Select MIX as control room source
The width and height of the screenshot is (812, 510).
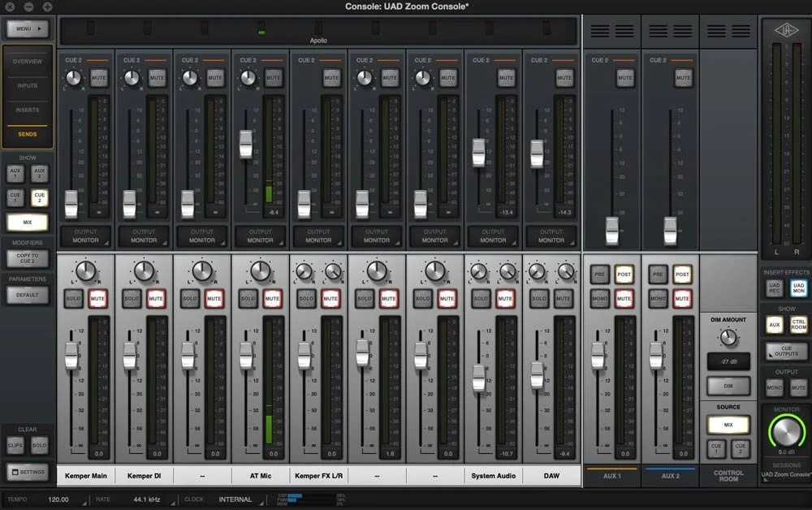[x=728, y=425]
